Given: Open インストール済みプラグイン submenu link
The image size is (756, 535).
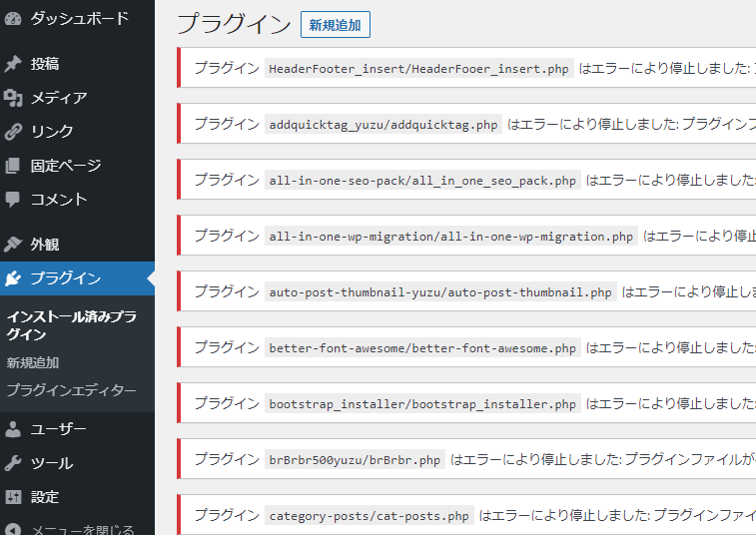Looking at the screenshot, I should point(72,325).
